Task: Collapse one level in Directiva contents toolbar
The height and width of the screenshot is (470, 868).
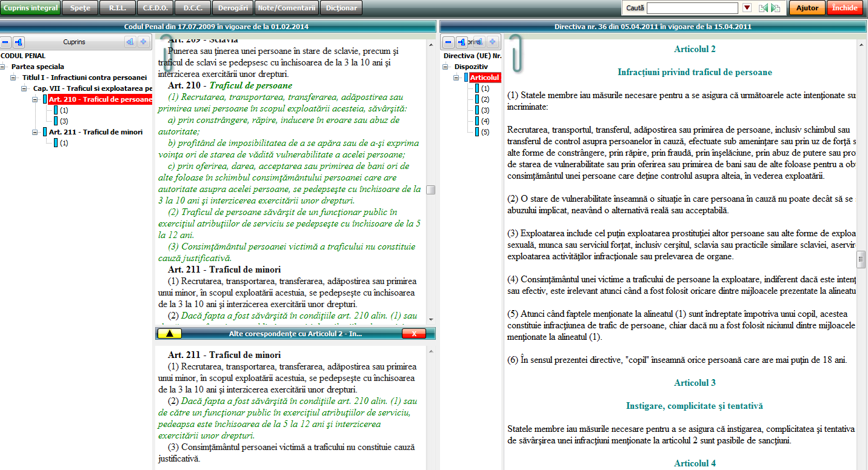Action: 461,42
